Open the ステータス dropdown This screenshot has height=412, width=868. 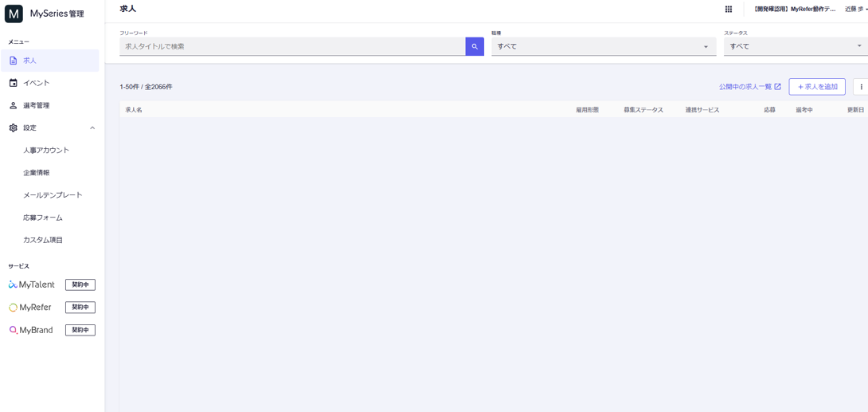[x=794, y=47]
